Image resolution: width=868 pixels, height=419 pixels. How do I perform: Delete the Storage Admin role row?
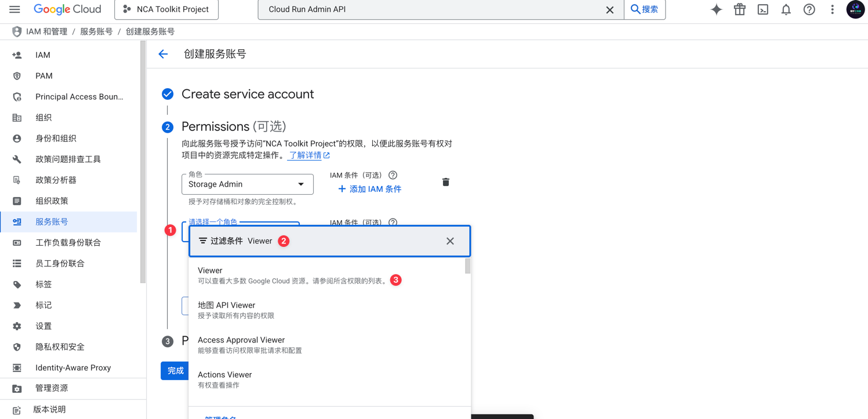click(445, 181)
